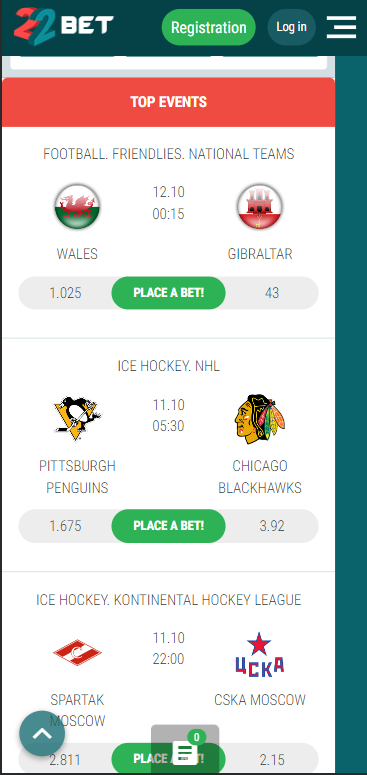Open the hamburger menu icon
Screen dimensions: 367x775
(341, 27)
